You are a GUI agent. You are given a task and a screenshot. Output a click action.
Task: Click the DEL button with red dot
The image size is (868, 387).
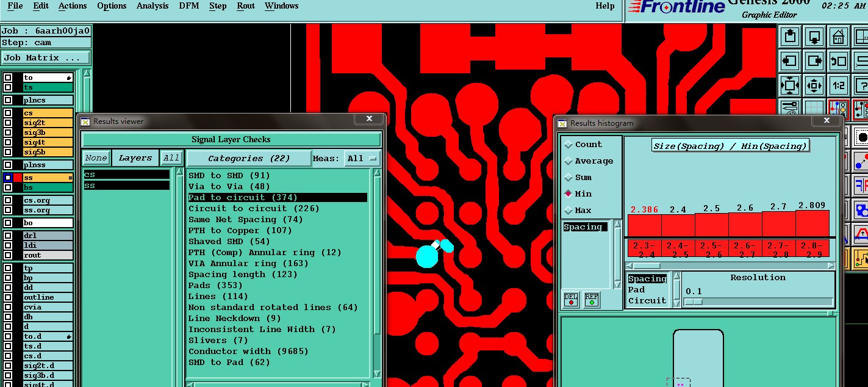(571, 300)
